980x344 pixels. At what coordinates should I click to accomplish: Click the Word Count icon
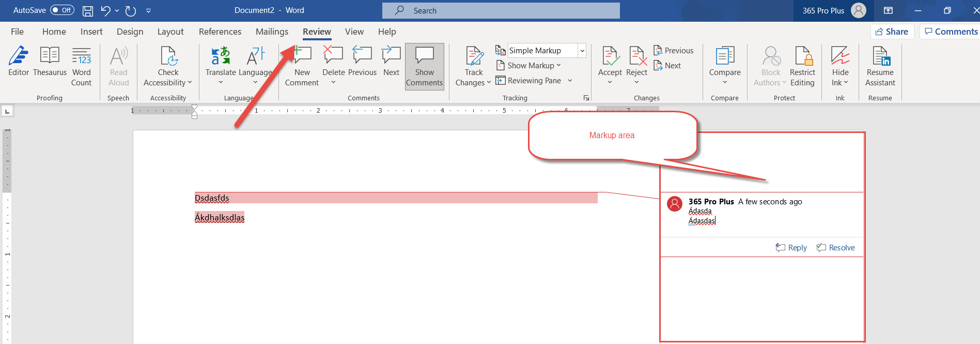tap(81, 56)
